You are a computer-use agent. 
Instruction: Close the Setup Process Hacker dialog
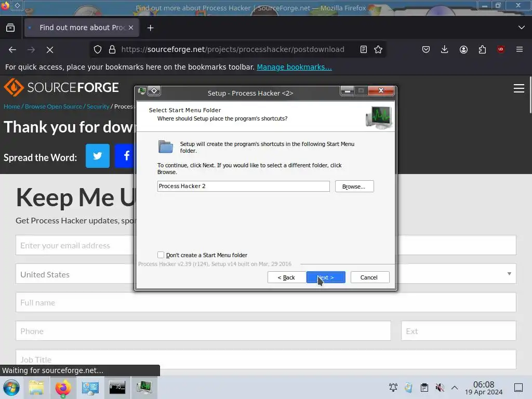381,90
